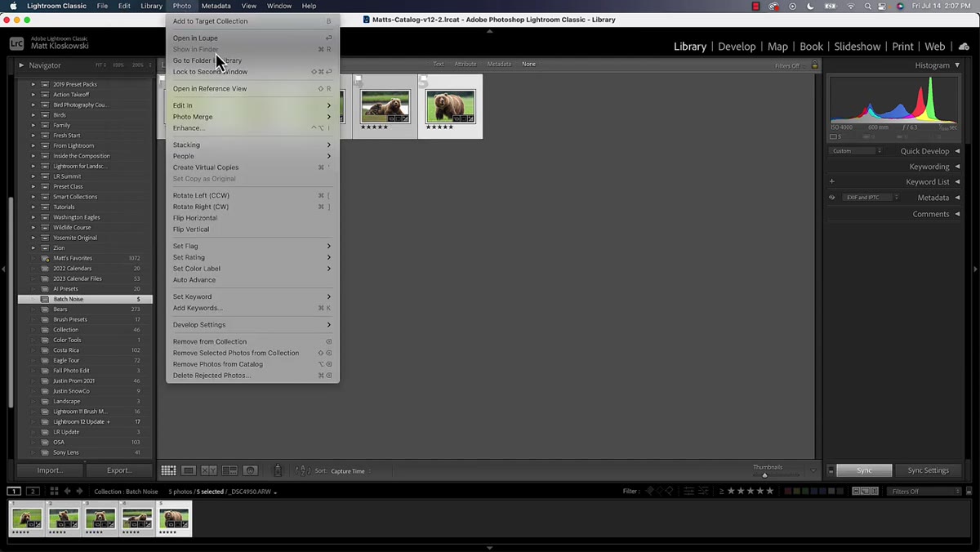This screenshot has height=552, width=980.
Task: Open Custom saved preset dropdown
Action: (856, 151)
